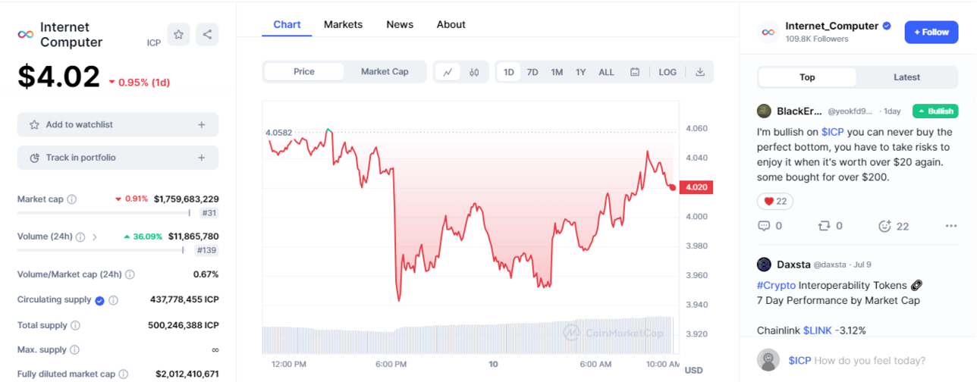Toggle LOG scale on chart
Image resolution: width=980 pixels, height=382 pixels.
[x=667, y=72]
